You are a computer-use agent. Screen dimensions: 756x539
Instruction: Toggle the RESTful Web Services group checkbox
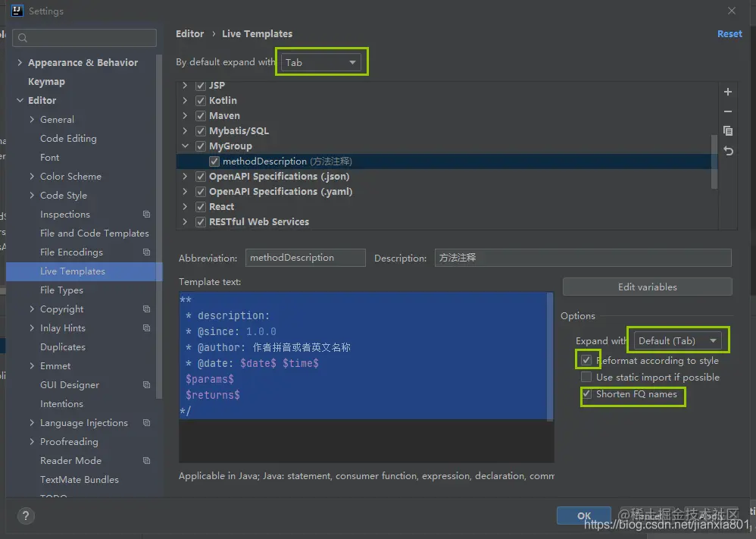tap(201, 222)
